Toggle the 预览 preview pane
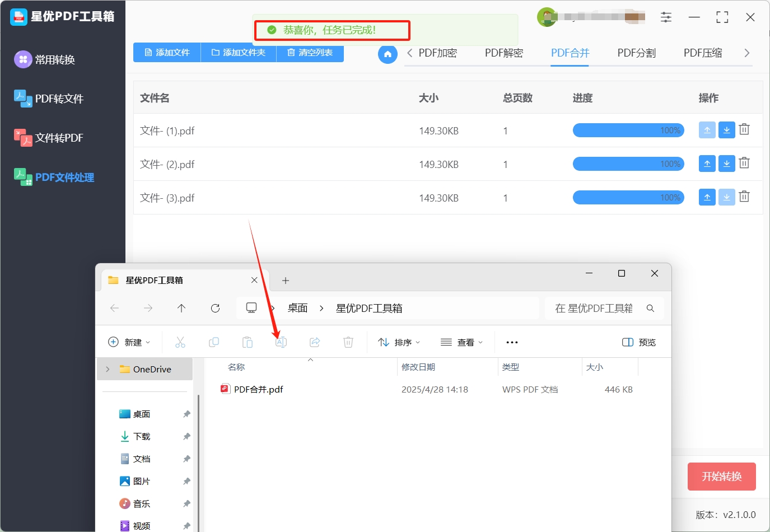Viewport: 770px width, 532px height. [x=639, y=342]
